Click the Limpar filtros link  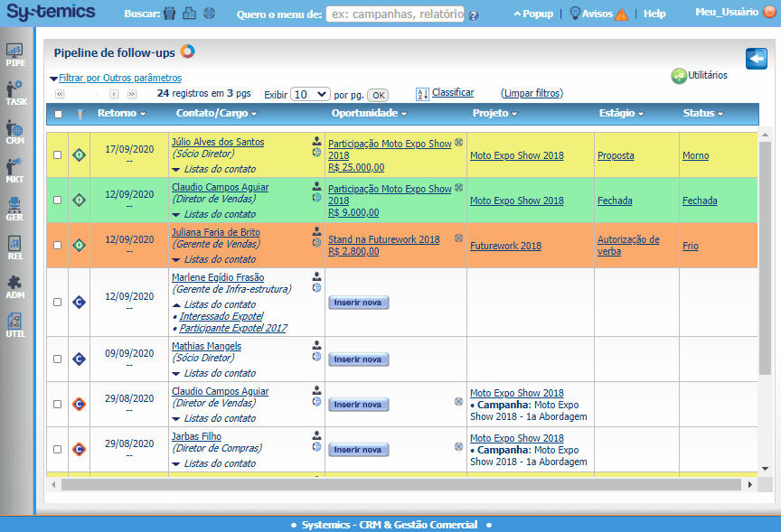click(532, 93)
